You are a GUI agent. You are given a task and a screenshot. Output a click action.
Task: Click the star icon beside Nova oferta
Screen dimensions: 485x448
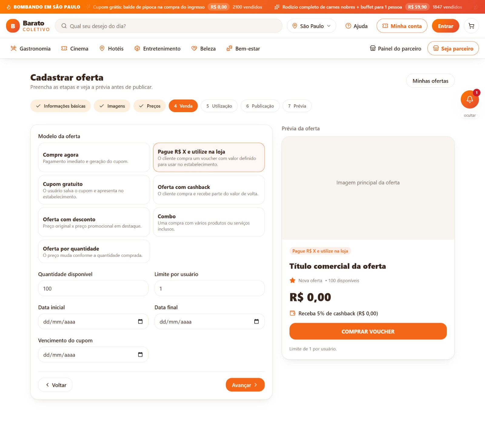293,280
